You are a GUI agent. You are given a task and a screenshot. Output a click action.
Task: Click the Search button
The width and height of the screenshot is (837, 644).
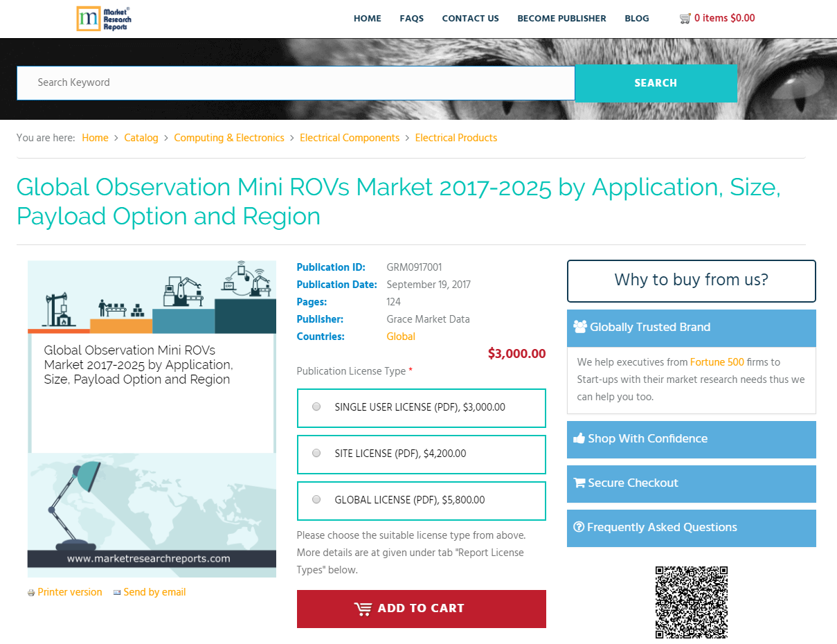click(656, 83)
